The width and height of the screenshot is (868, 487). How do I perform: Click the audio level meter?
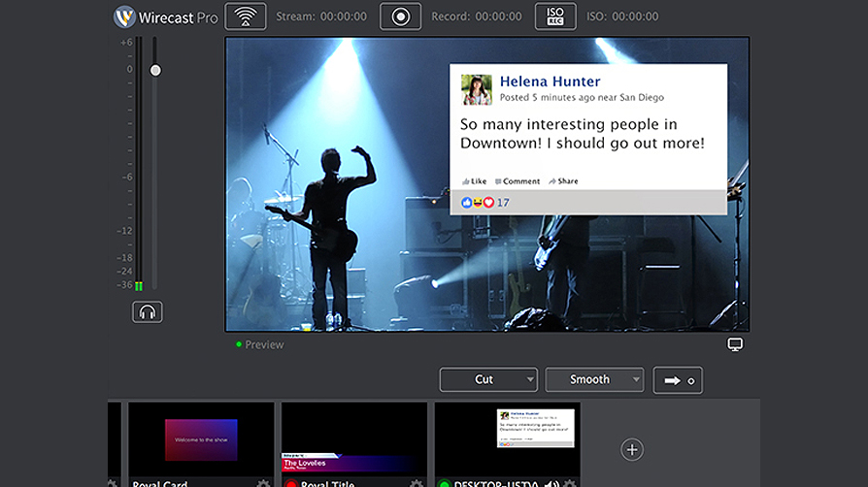click(x=139, y=163)
